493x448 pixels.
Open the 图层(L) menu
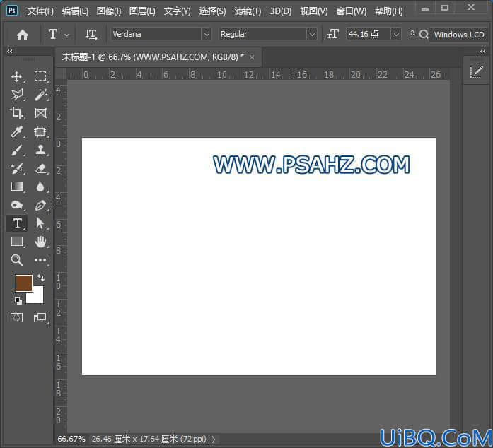142,11
